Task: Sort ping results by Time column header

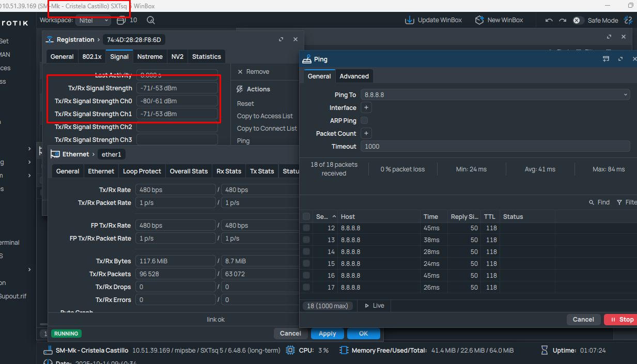Action: tap(431, 217)
